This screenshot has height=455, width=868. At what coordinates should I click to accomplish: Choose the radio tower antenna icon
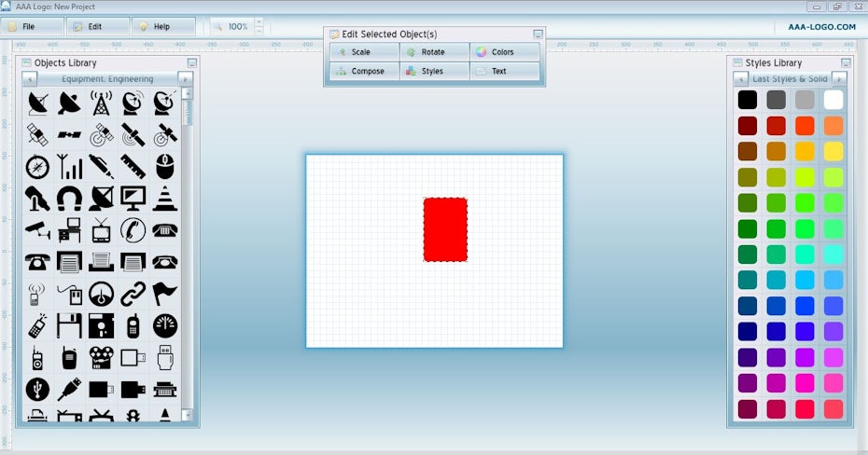[101, 103]
